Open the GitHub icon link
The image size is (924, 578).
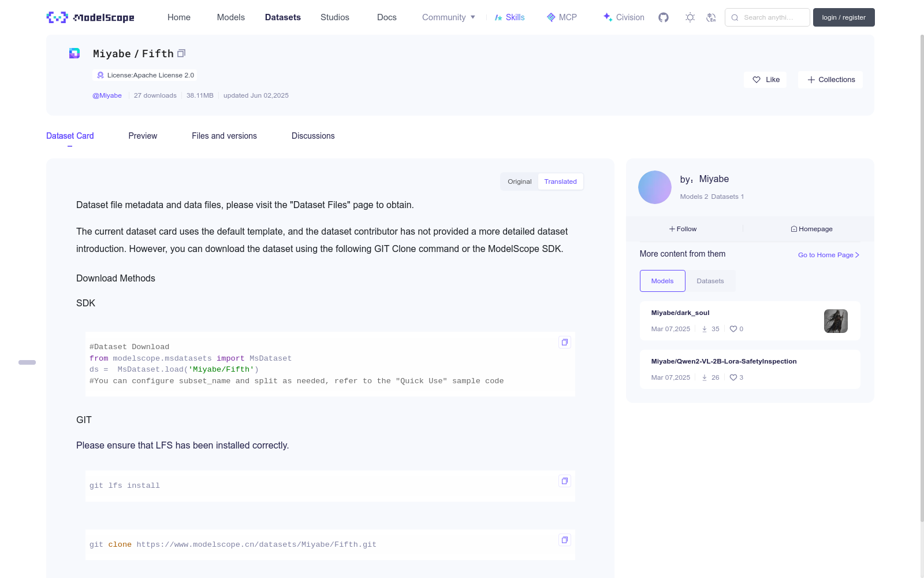click(664, 17)
